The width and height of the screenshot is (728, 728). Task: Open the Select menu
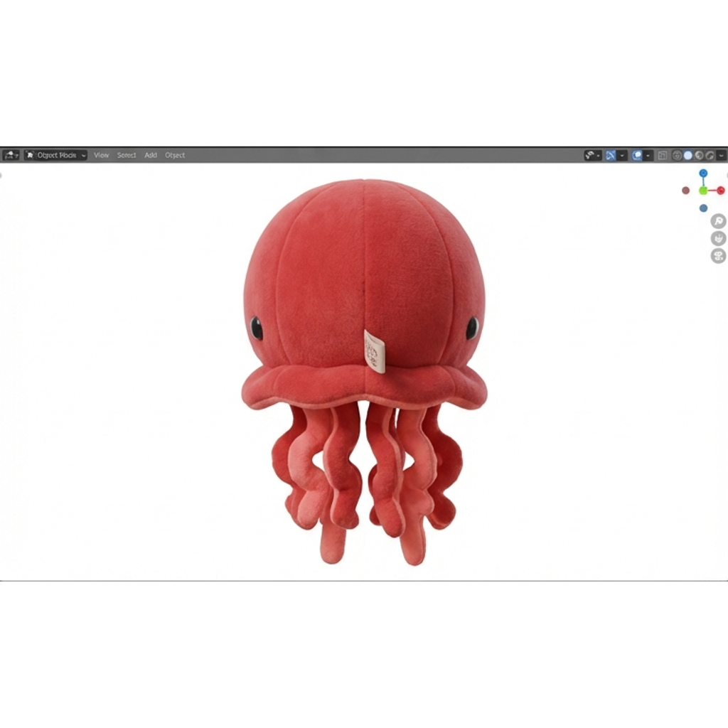tap(127, 155)
